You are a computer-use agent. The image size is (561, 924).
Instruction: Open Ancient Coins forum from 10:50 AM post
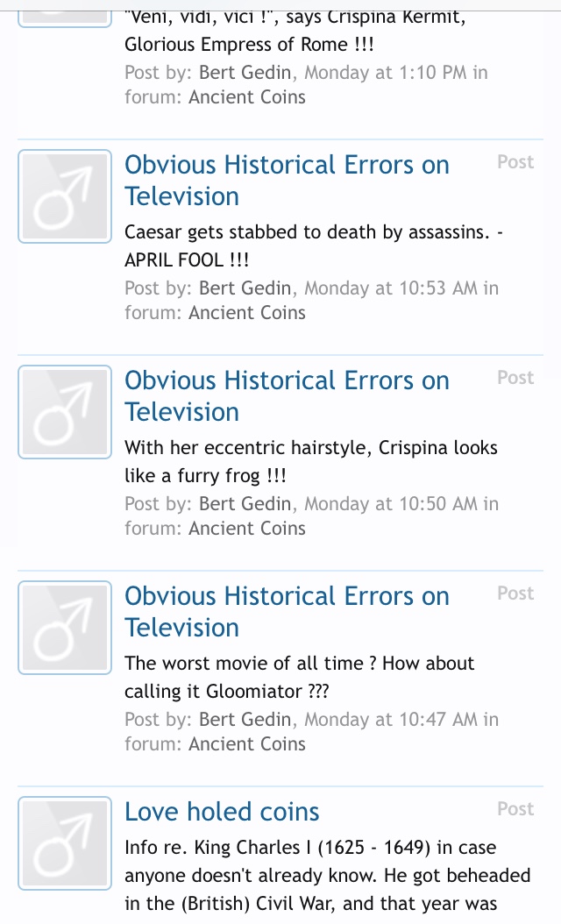247,529
